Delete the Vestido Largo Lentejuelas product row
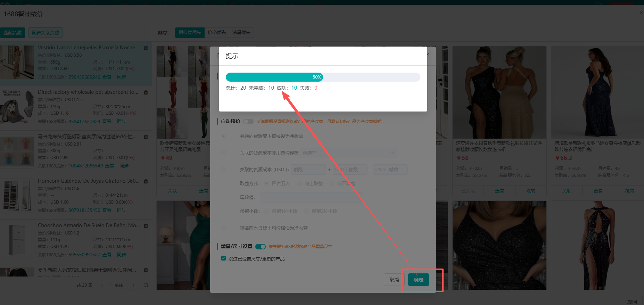The width and height of the screenshot is (644, 305). click(x=146, y=48)
